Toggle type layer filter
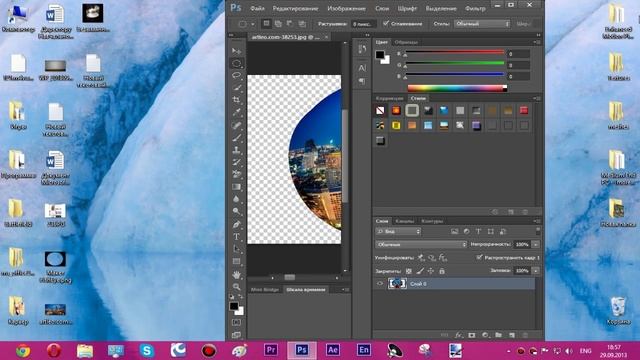640x360 pixels. pyautogui.click(x=478, y=231)
